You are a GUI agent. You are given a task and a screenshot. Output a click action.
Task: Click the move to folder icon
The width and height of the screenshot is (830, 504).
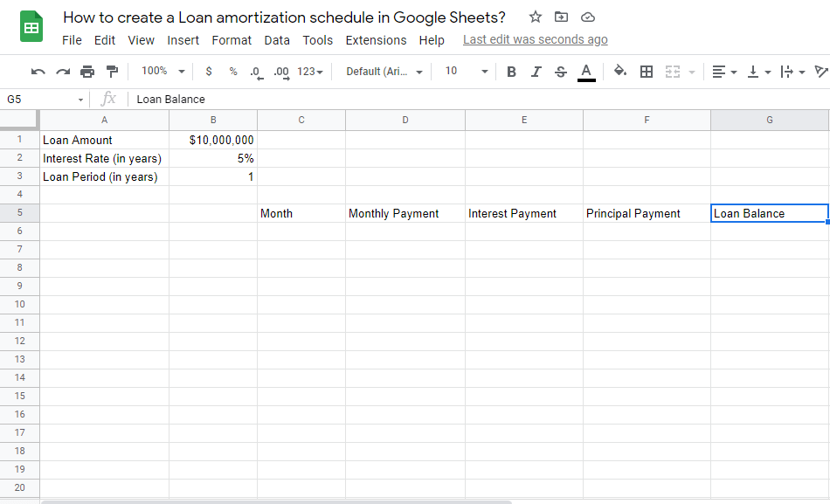(x=561, y=17)
